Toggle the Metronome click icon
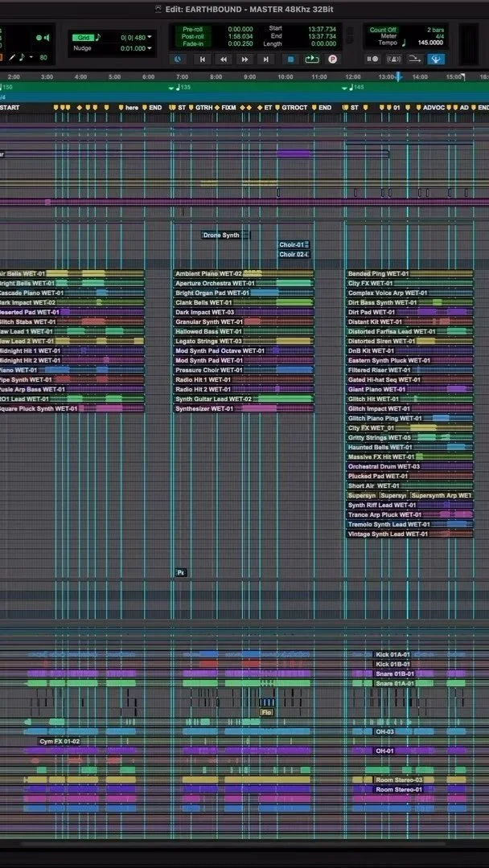Viewport: 489px width, 868px height. pyautogui.click(x=394, y=59)
